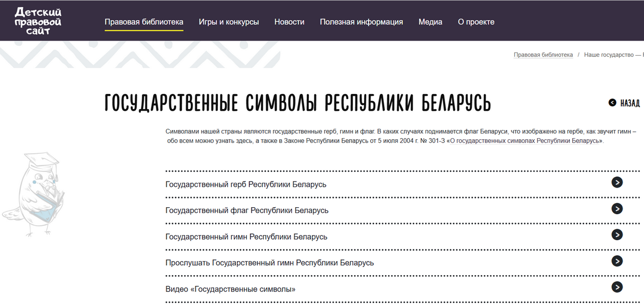The image size is (644, 307).
Task: Click the Детский правовой сайт logo
Action: coord(38,21)
